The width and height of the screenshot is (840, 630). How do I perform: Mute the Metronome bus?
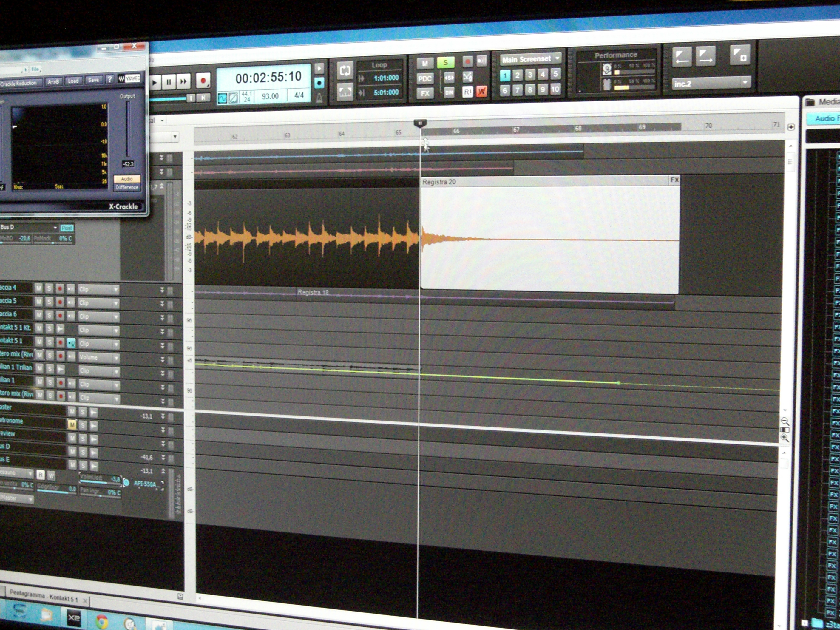(x=72, y=424)
